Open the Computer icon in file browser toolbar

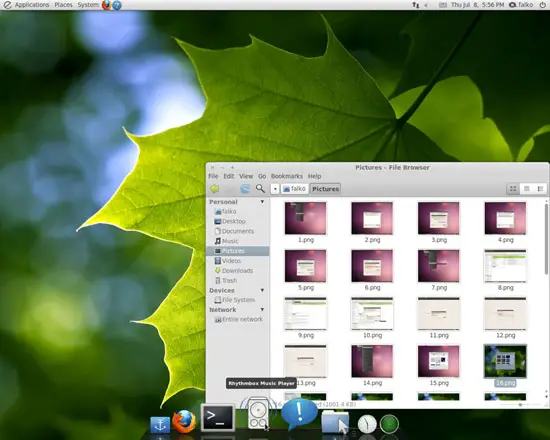[x=245, y=189]
